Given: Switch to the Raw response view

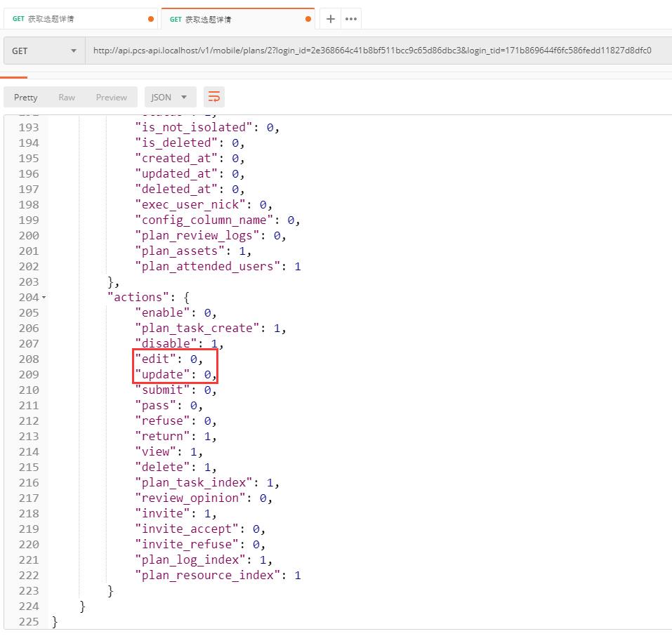Looking at the screenshot, I should coord(67,98).
